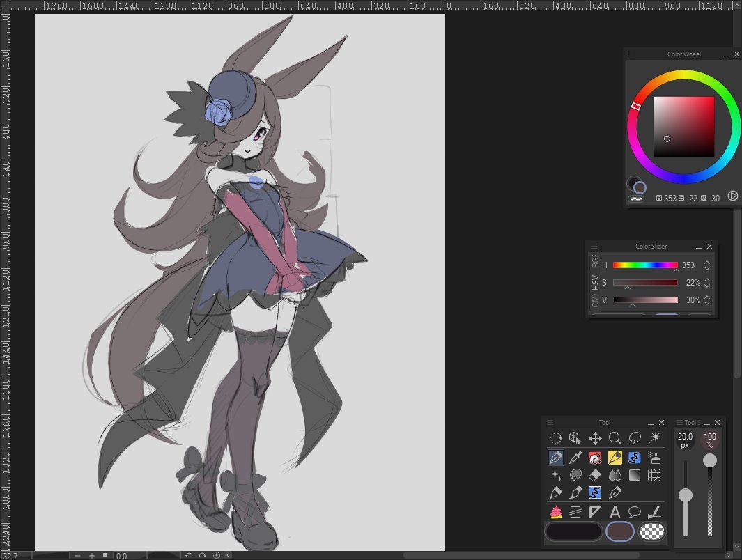Select the Blend droplets tool

(x=615, y=475)
